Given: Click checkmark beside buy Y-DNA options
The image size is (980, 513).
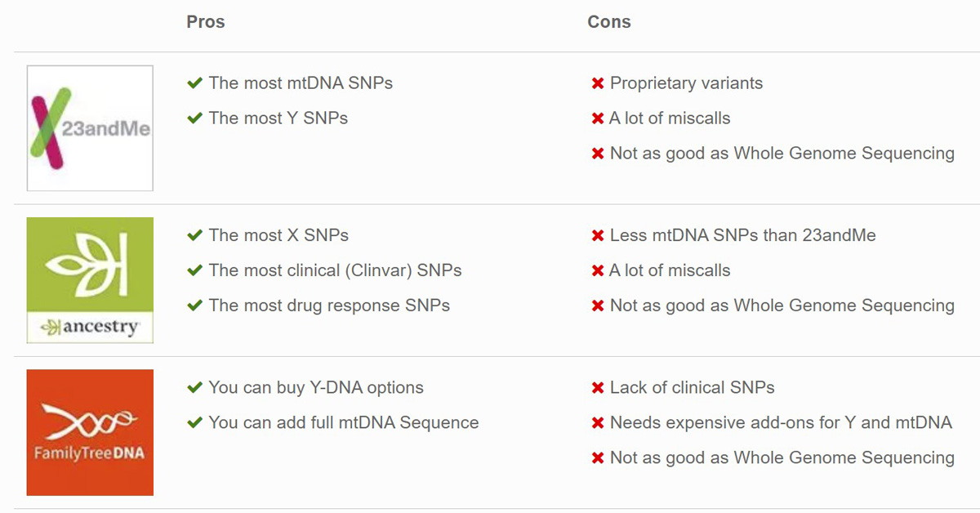Looking at the screenshot, I should [194, 387].
